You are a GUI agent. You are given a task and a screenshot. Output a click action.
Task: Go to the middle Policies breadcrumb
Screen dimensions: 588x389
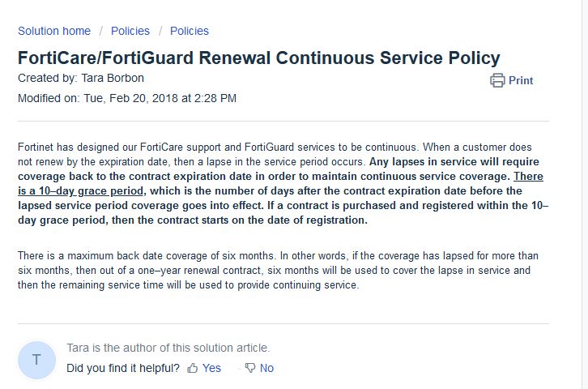tap(130, 31)
